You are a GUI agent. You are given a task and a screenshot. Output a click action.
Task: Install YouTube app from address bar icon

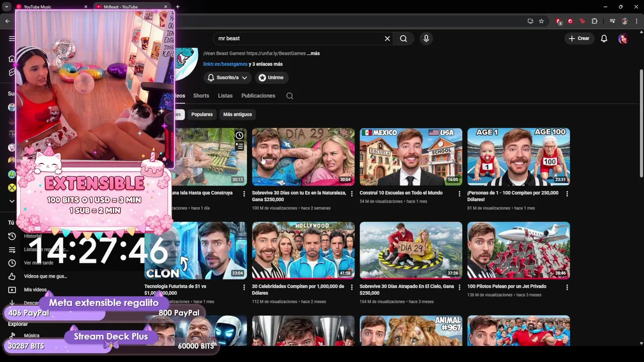(x=530, y=21)
